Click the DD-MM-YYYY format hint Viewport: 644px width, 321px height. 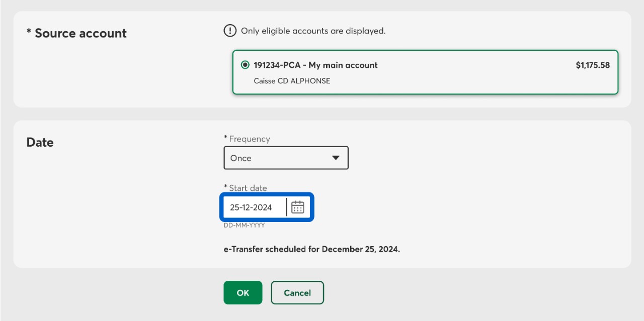click(244, 225)
